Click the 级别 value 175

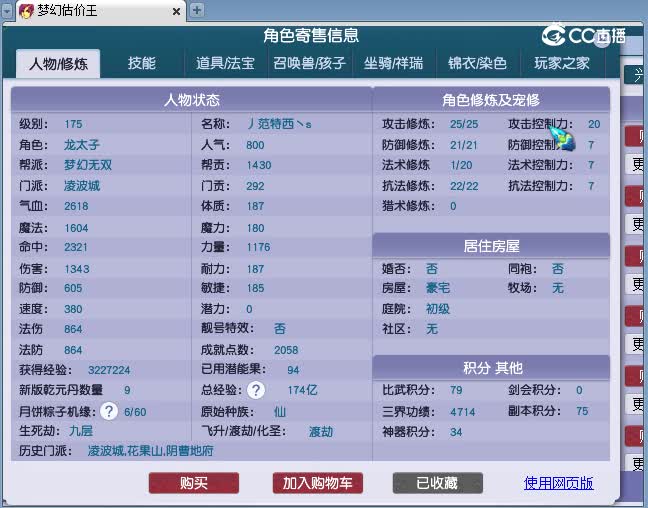coord(73,124)
